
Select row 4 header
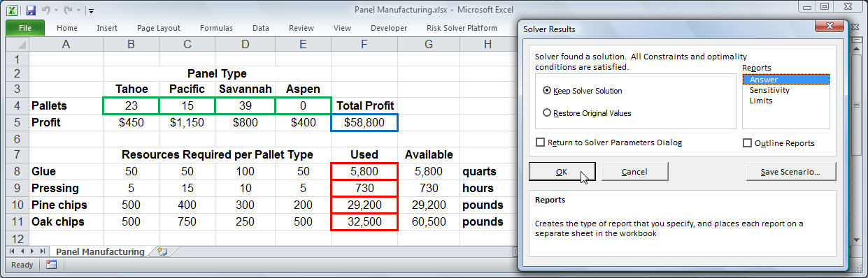click(17, 105)
